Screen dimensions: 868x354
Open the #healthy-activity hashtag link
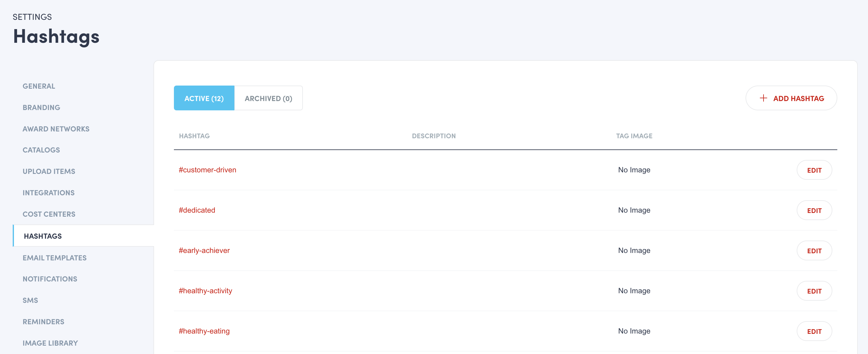tap(205, 291)
